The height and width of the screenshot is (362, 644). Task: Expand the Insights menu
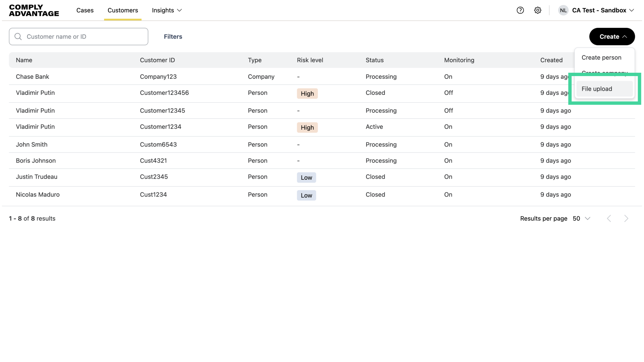[167, 10]
